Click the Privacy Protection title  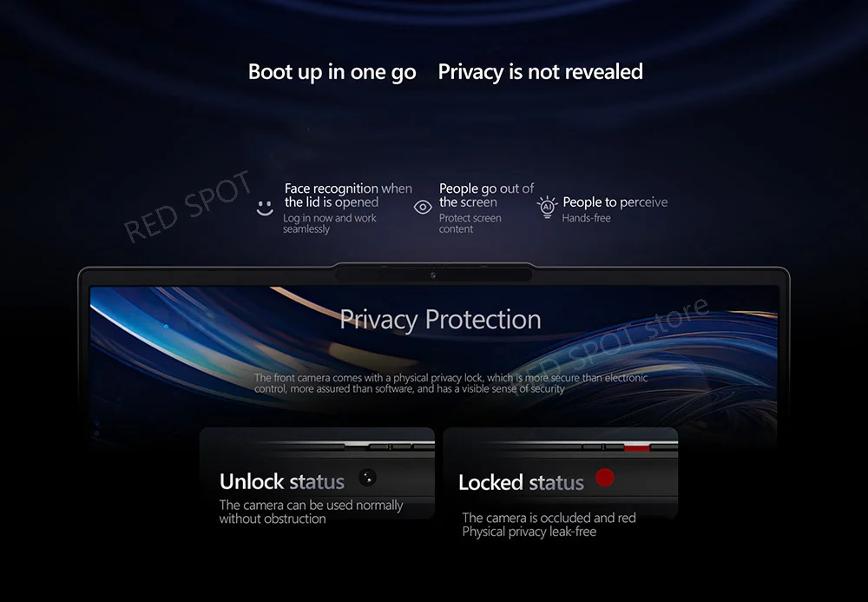440,320
